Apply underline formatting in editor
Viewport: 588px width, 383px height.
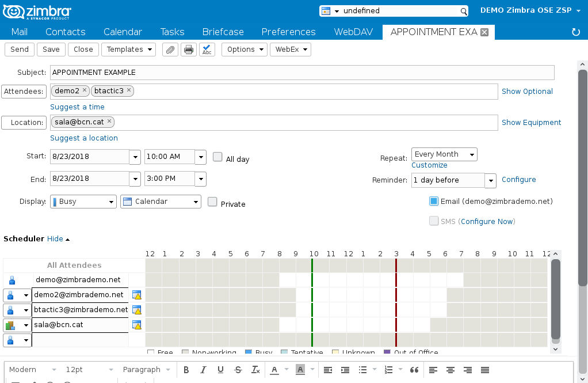220,370
